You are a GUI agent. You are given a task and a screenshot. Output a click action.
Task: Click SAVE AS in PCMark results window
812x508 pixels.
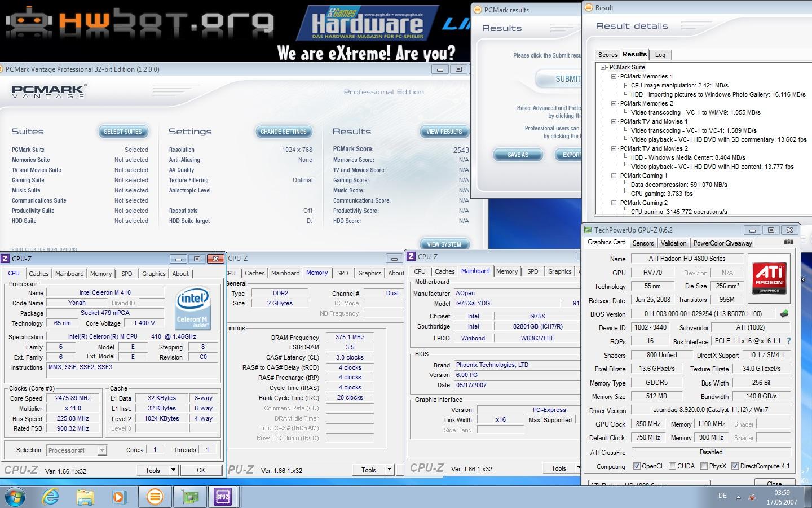pos(518,155)
